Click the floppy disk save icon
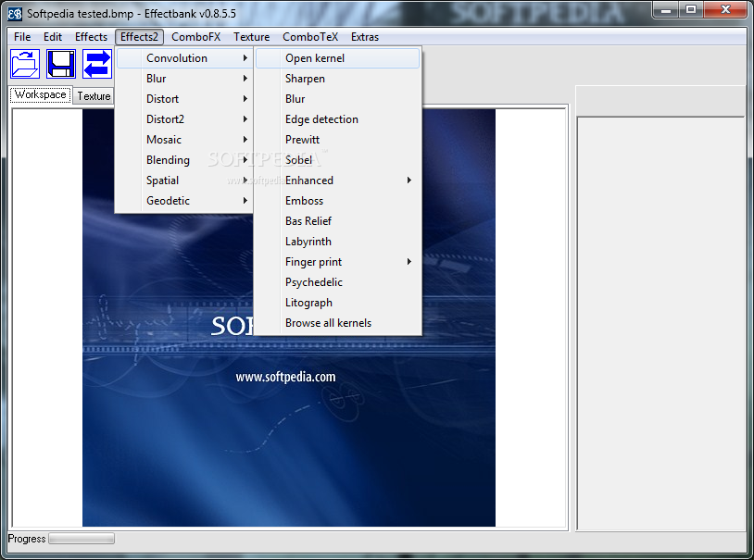 [61, 64]
